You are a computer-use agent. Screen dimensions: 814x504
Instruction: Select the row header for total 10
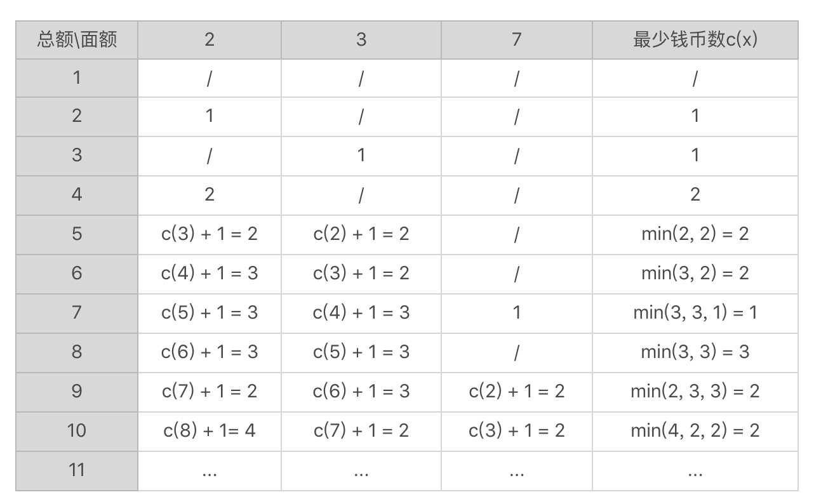tap(77, 430)
